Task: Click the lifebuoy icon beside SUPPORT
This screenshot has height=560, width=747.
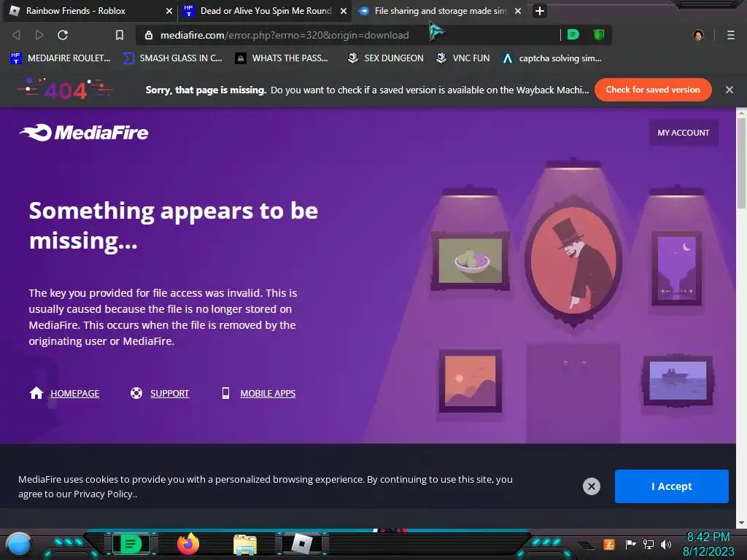Action: tap(136, 393)
